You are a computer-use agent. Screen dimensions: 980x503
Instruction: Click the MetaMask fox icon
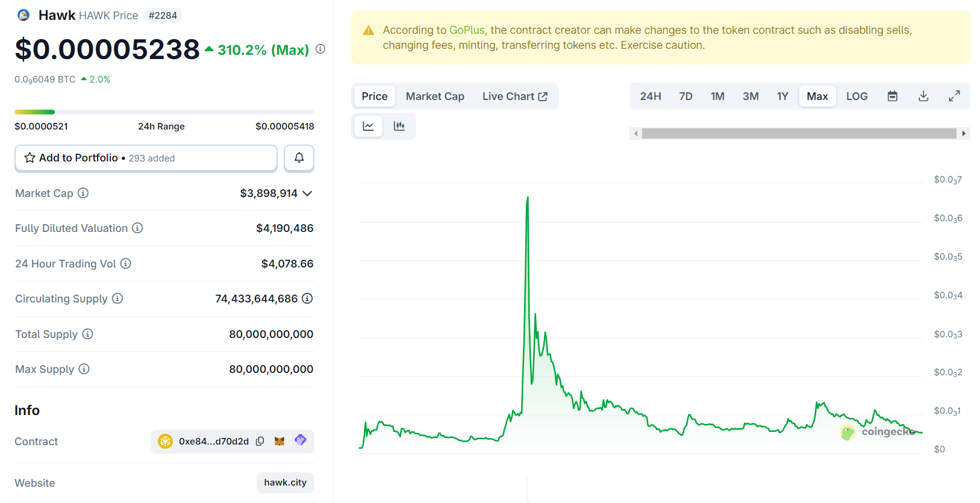279,441
